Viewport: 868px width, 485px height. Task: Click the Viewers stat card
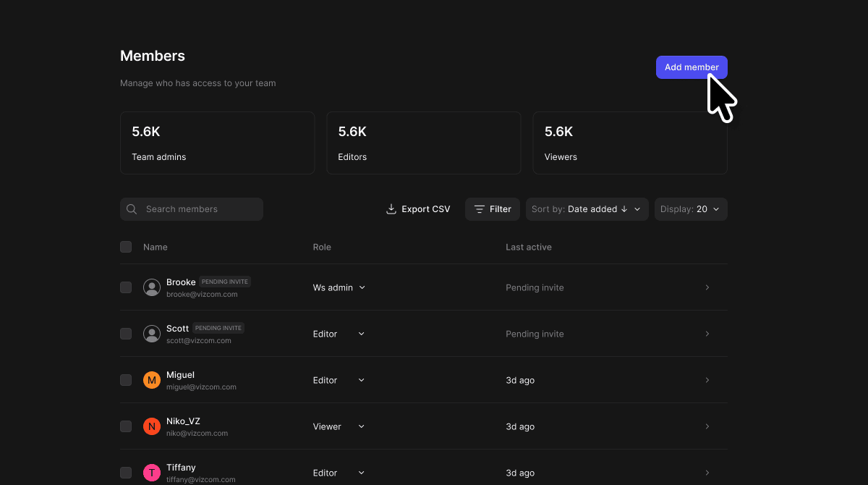[x=630, y=143]
